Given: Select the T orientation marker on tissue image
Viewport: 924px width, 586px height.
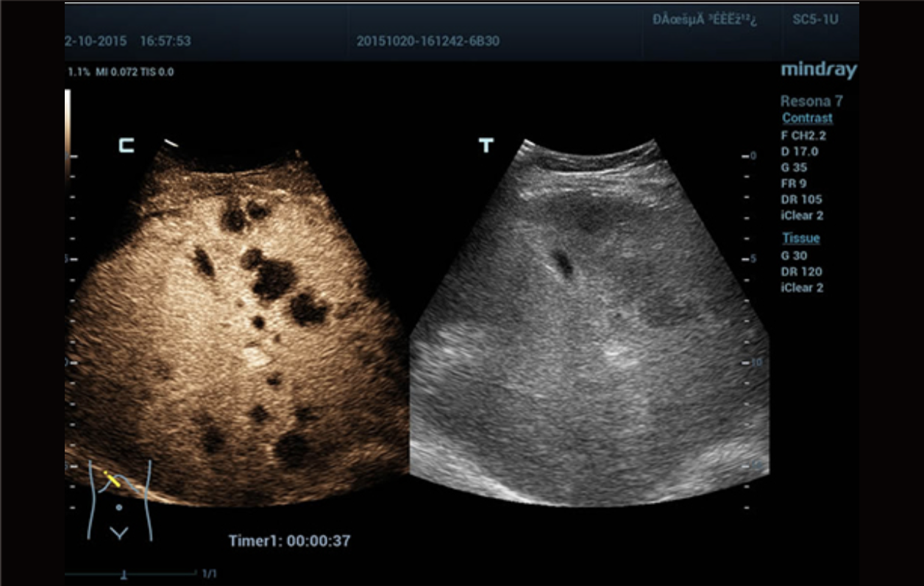Looking at the screenshot, I should pos(486,146).
